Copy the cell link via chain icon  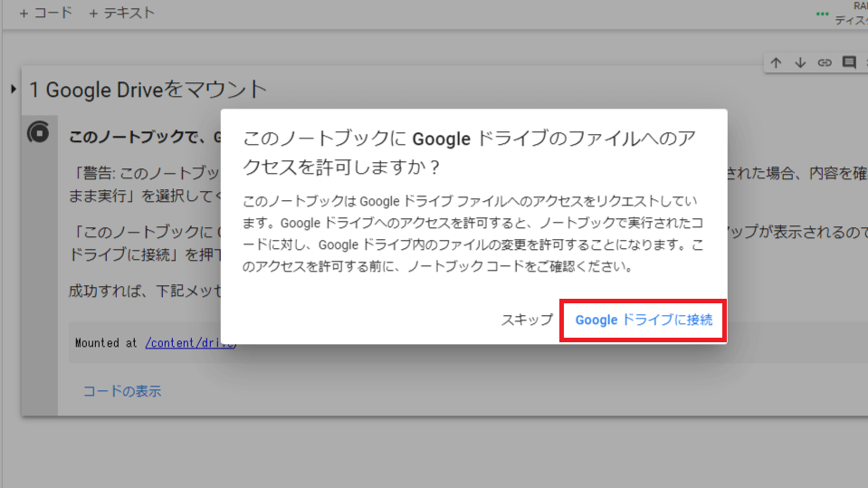pyautogui.click(x=824, y=62)
